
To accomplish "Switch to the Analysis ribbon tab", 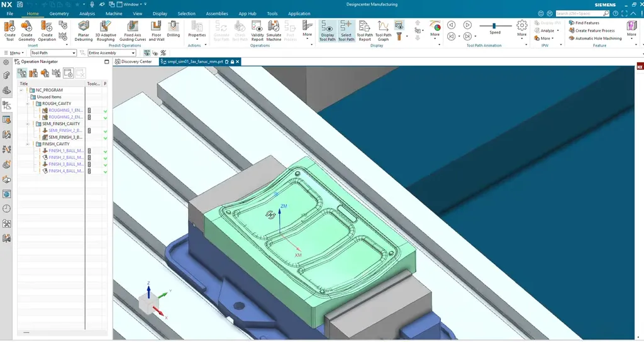I will 87,14.
